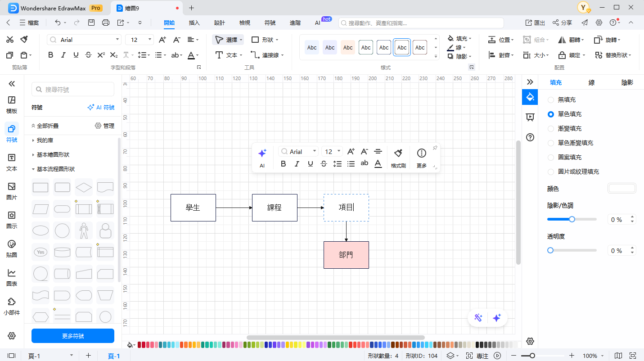Image resolution: width=644 pixels, height=361 pixels.
Task: Click the Format Painter icon in the ribbon
Action: coord(24,40)
